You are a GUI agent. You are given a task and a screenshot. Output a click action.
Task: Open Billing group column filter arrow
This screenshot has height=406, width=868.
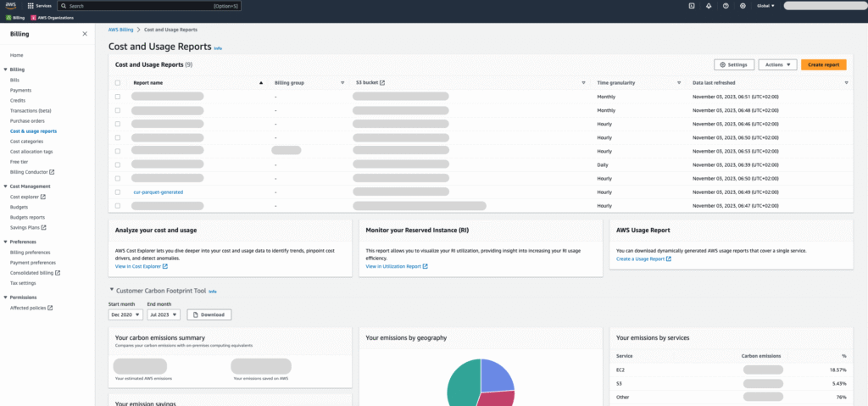coord(342,82)
